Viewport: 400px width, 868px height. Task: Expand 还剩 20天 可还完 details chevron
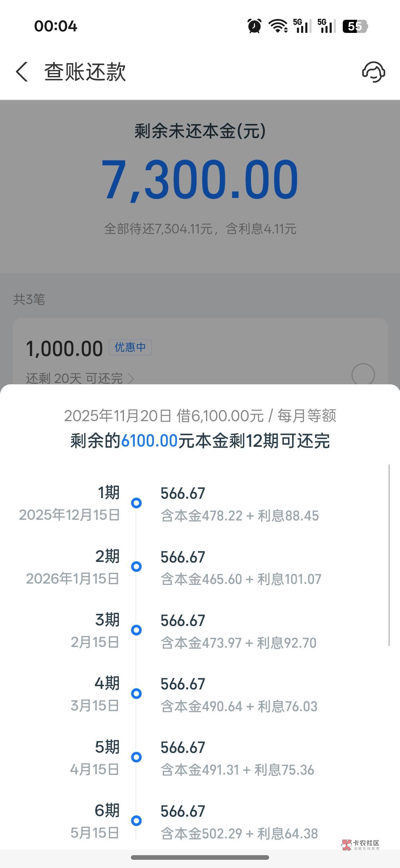pyautogui.click(x=131, y=379)
